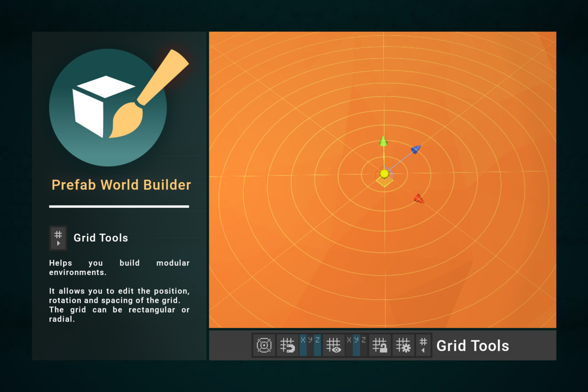Select the yellow gizmo center sphere

coord(384,174)
